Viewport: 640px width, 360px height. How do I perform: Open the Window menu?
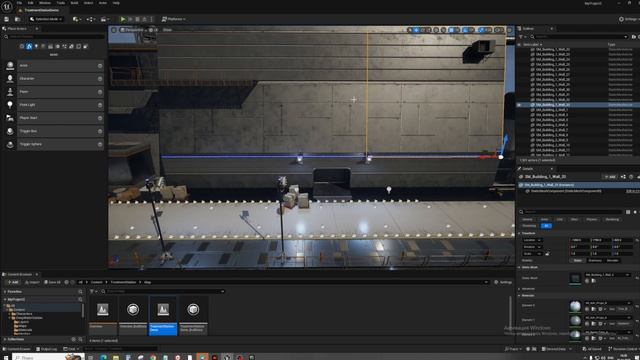45,3
